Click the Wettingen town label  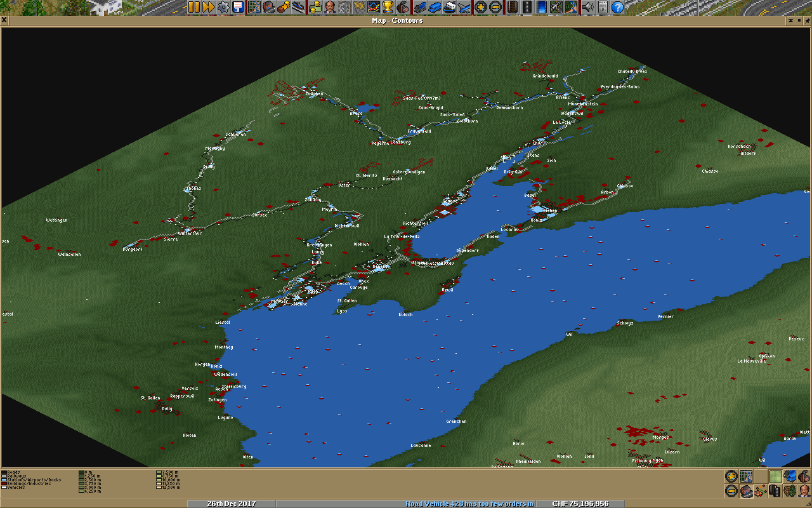pos(56,220)
